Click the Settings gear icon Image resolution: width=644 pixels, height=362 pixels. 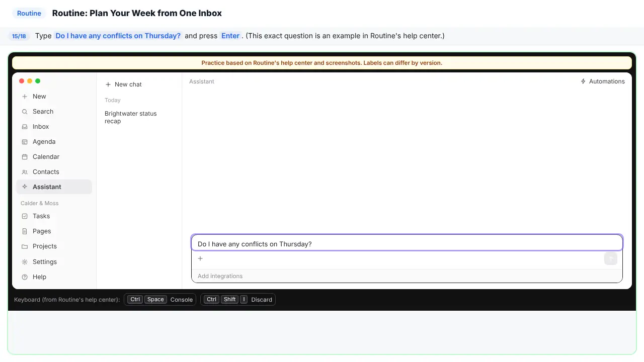coord(25,262)
